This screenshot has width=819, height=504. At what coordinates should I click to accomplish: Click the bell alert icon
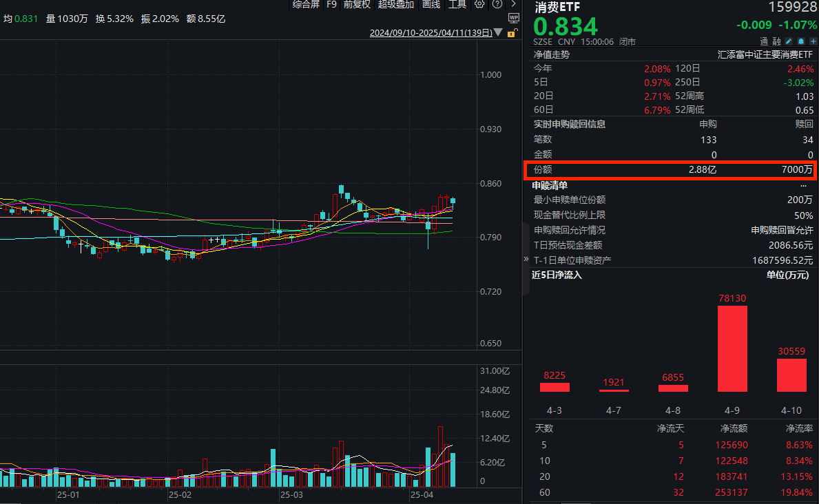(800, 41)
